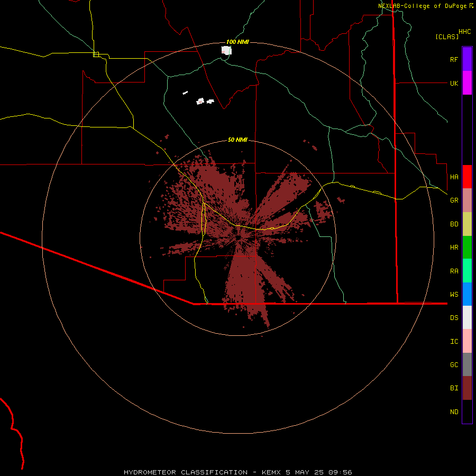
Task: Click the "WS" legend label
Action: 454,295
